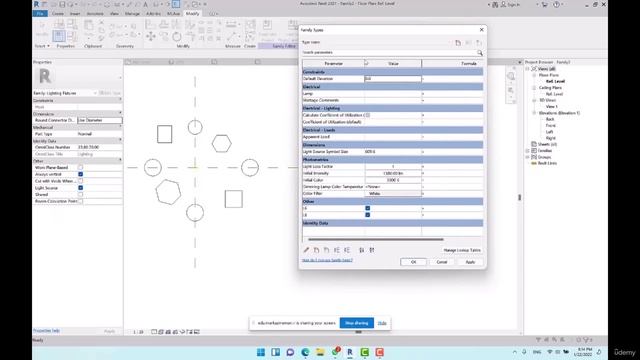Open the Annotate ribbon tab
The width and height of the screenshot is (640, 360).
(x=95, y=13)
